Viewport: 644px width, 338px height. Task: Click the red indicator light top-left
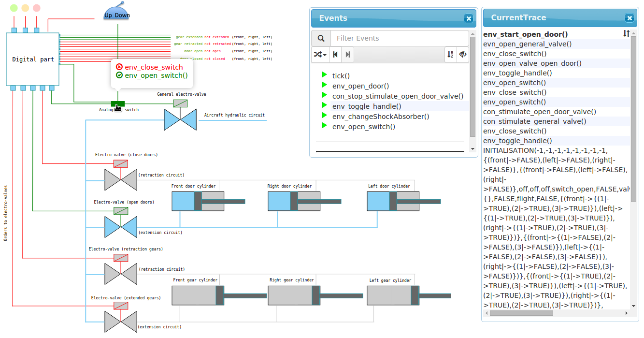tap(37, 8)
